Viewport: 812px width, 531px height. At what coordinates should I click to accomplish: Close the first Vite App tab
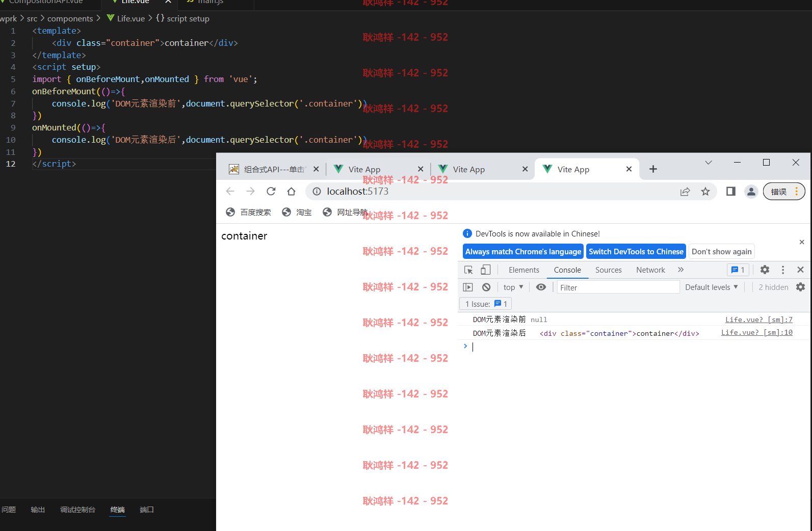pyautogui.click(x=421, y=169)
